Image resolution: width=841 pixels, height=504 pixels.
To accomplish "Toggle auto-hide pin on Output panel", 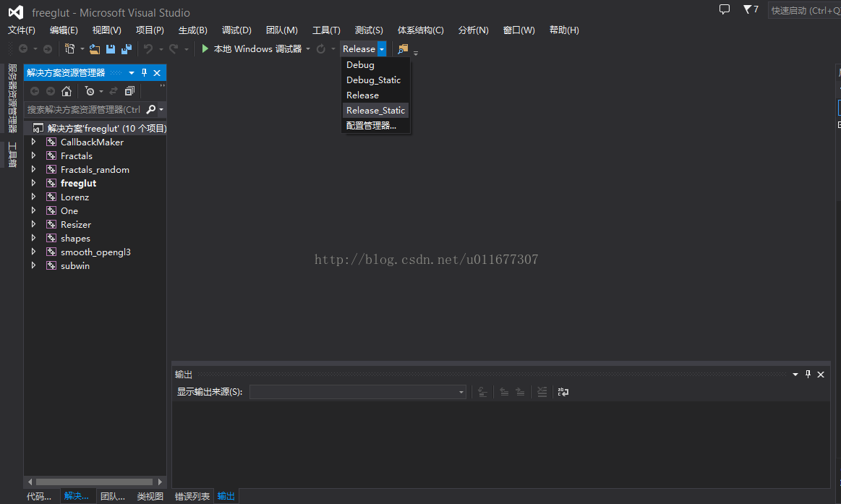I will coord(808,375).
